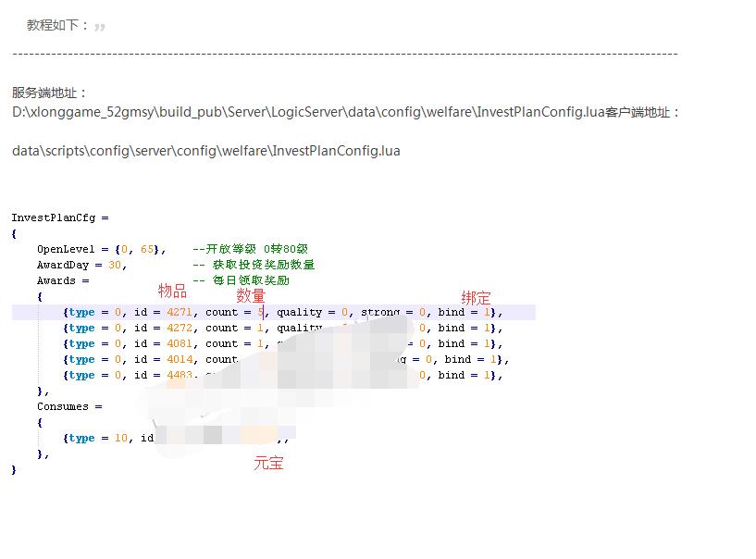Screen dimensions: 756x559
Task: Click the red 物品 annotation label
Action: tap(172, 291)
